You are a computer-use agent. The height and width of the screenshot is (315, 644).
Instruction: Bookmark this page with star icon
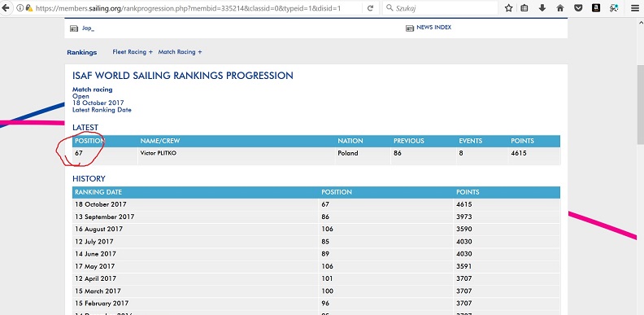click(x=508, y=8)
